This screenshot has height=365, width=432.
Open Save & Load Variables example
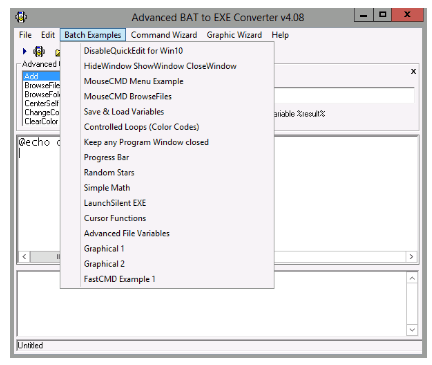tap(167, 112)
